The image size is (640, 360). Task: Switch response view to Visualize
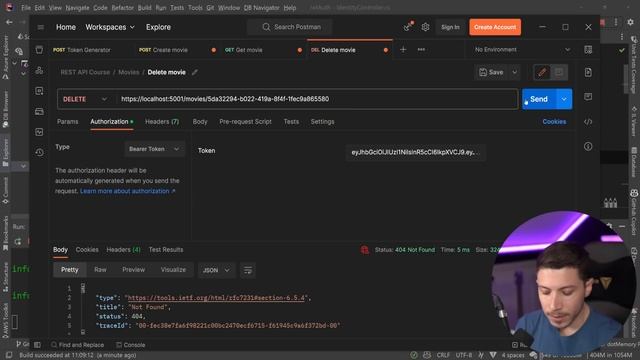173,270
